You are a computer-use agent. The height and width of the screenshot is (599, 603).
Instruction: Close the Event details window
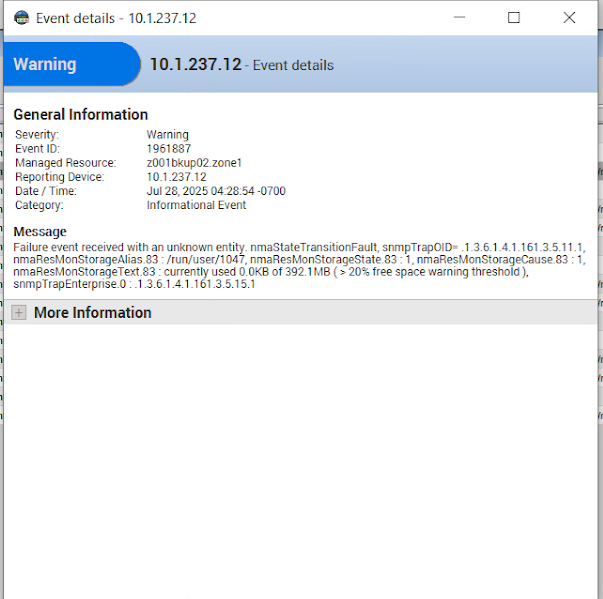click(x=569, y=17)
